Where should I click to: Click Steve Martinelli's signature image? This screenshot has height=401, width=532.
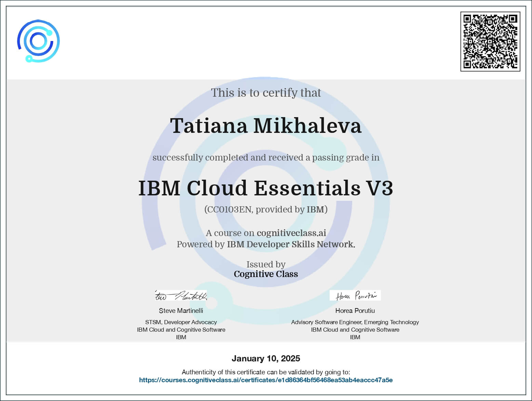pyautogui.click(x=181, y=295)
